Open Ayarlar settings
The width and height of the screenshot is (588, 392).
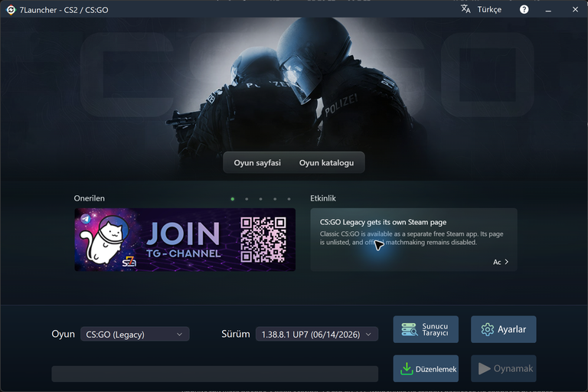pos(503,329)
